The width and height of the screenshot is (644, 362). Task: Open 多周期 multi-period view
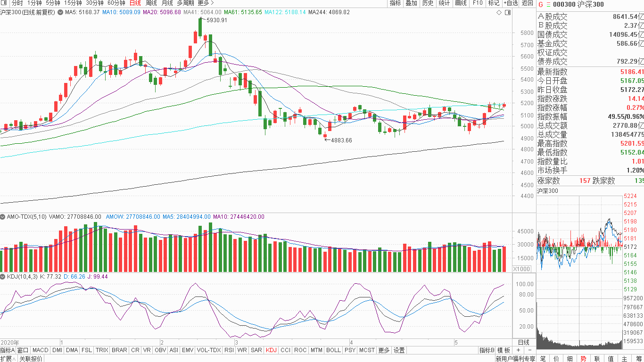(x=186, y=3)
